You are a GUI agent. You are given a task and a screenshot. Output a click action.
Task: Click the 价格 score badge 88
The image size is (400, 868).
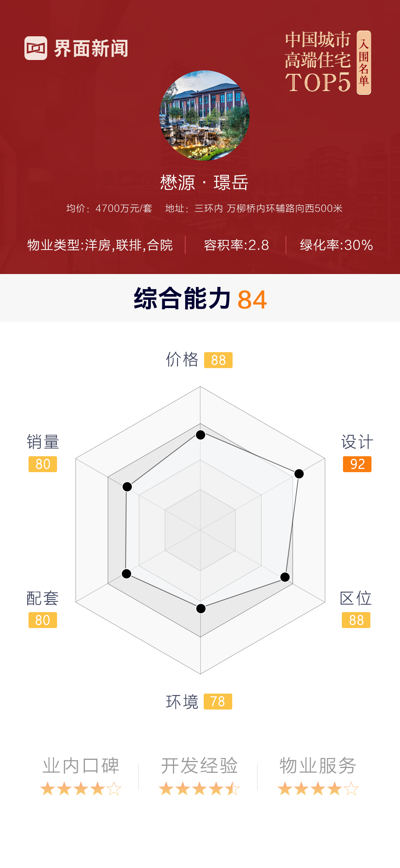tap(218, 360)
